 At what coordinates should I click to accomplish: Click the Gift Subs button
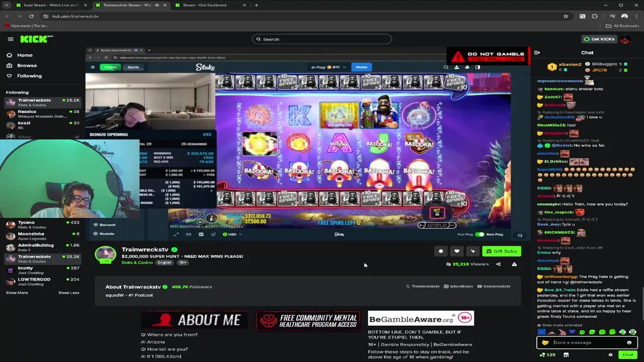[502, 251]
